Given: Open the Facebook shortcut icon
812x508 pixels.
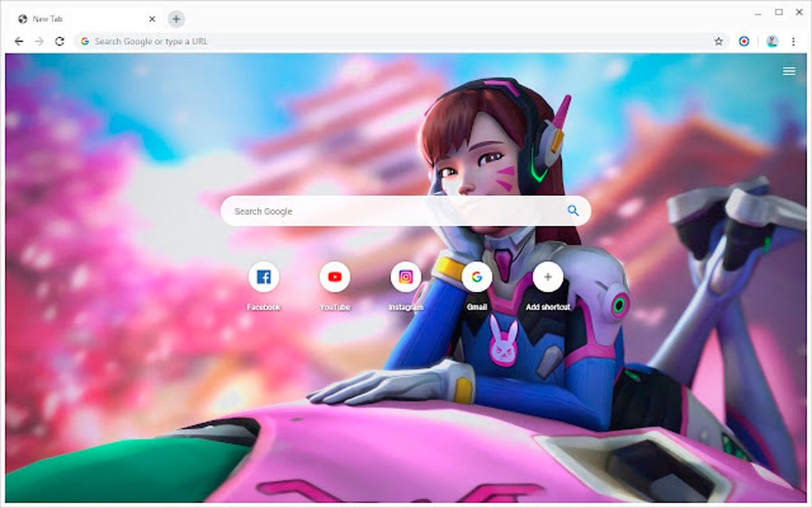Looking at the screenshot, I should tap(264, 277).
